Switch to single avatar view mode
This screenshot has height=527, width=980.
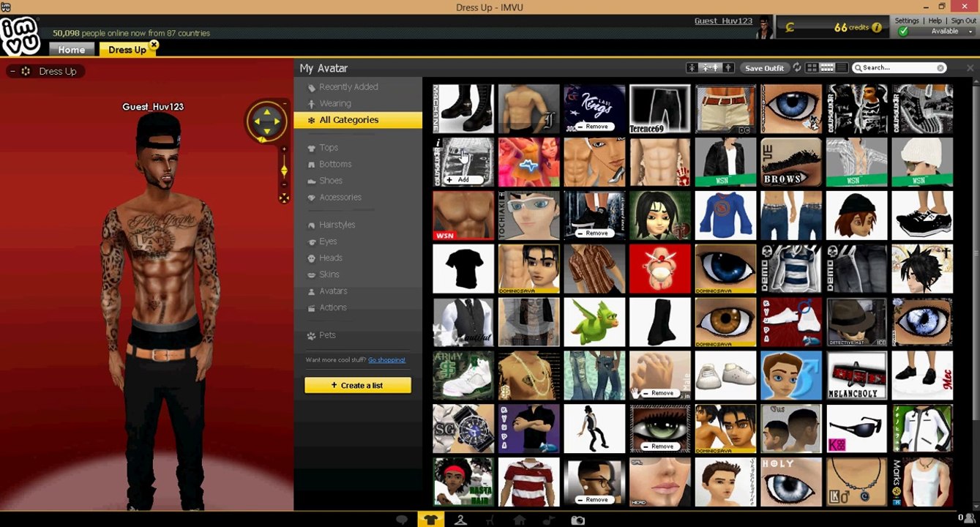[692, 67]
